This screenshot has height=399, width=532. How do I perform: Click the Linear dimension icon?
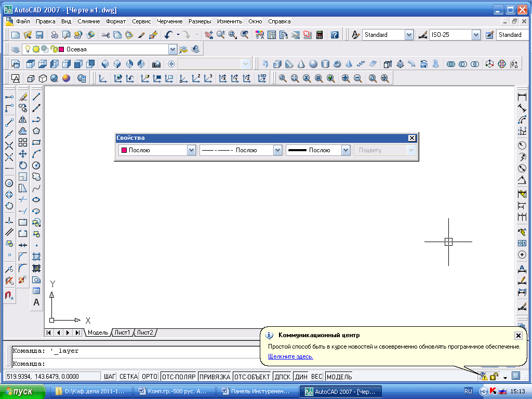(x=522, y=97)
